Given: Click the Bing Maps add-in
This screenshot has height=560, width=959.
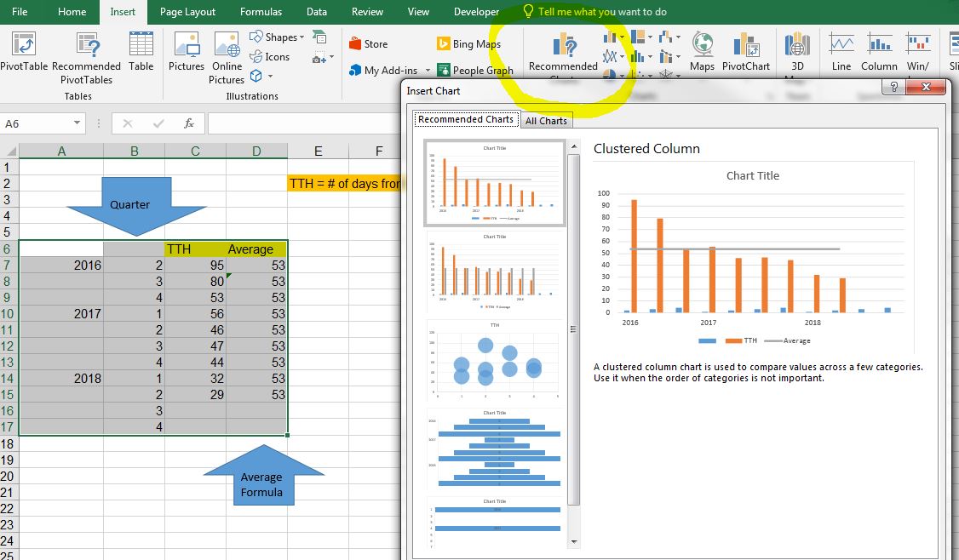Looking at the screenshot, I should [443, 44].
